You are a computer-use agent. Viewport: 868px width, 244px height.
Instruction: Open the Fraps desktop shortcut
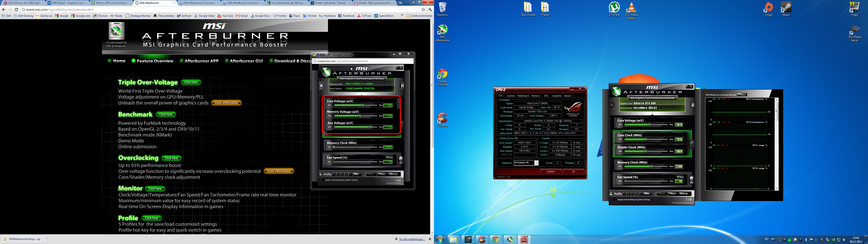click(x=854, y=9)
